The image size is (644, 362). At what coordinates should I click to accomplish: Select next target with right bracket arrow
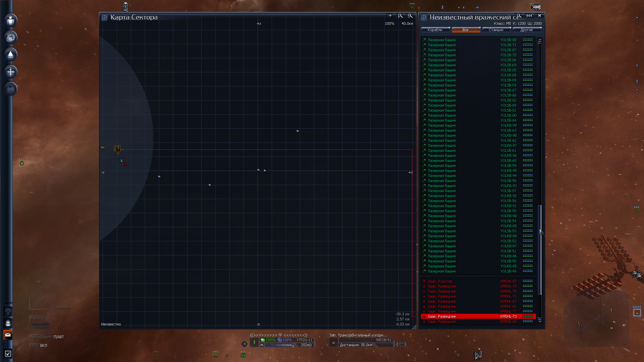coord(405,344)
